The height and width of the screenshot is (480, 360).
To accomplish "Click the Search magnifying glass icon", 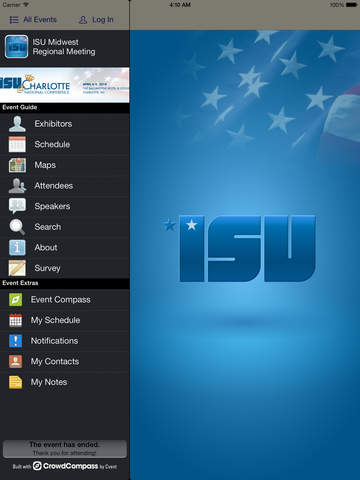I will point(17,227).
